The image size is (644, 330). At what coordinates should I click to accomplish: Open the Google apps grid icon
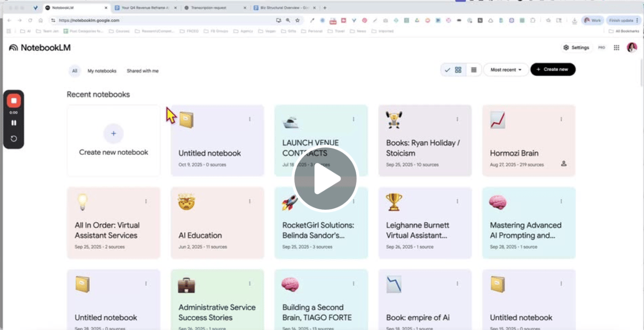point(616,48)
